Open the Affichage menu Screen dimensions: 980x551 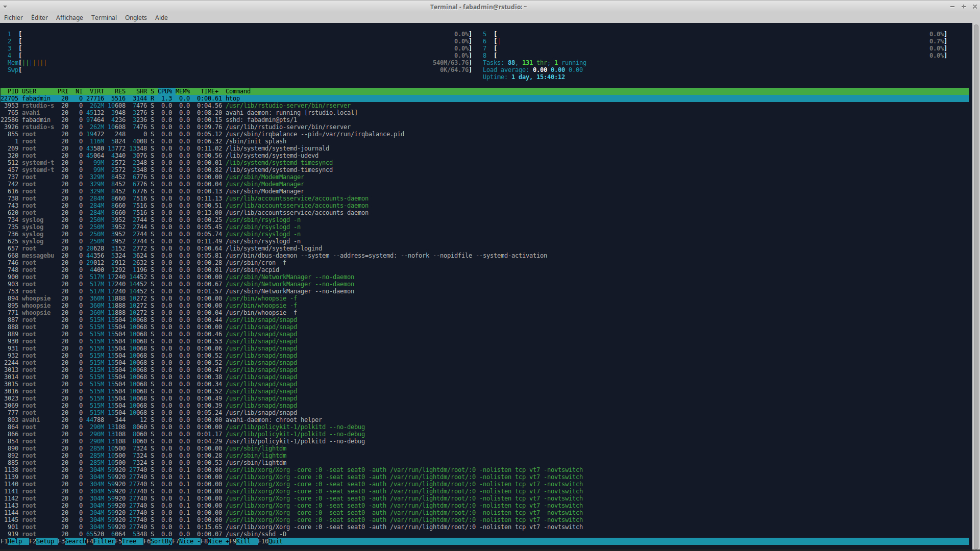(x=69, y=17)
